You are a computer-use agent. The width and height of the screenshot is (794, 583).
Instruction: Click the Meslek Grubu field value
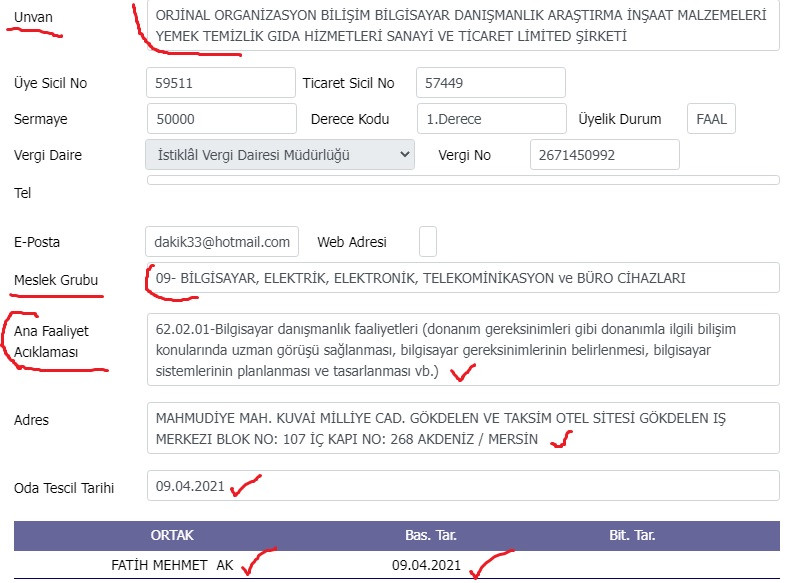point(463,278)
